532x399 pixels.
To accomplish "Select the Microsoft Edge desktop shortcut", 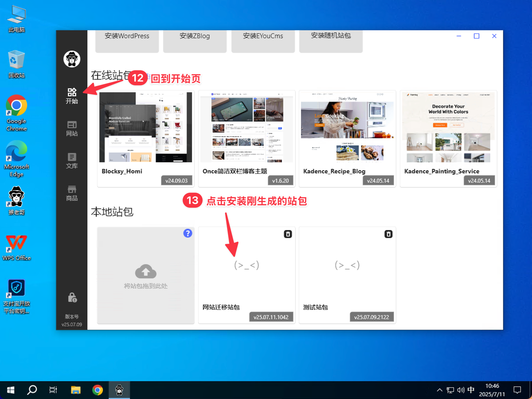I will pyautogui.click(x=16, y=159).
